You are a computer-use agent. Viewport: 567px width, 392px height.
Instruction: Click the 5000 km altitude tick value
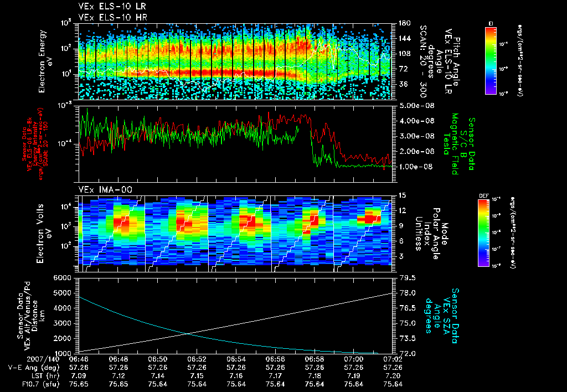62,293
